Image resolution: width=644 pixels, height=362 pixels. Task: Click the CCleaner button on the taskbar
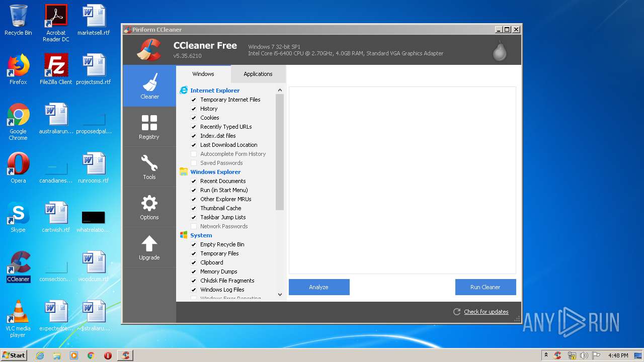tap(125, 355)
